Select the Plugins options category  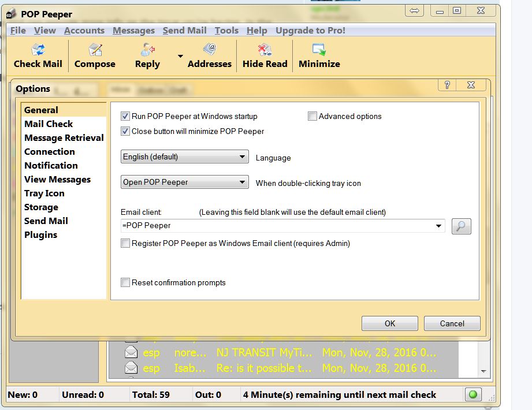coord(64,235)
